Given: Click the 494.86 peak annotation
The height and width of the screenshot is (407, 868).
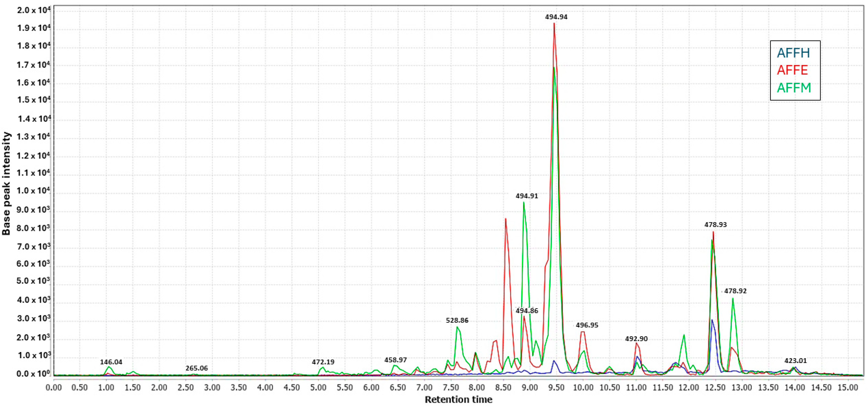Looking at the screenshot, I should pyautogui.click(x=527, y=311).
